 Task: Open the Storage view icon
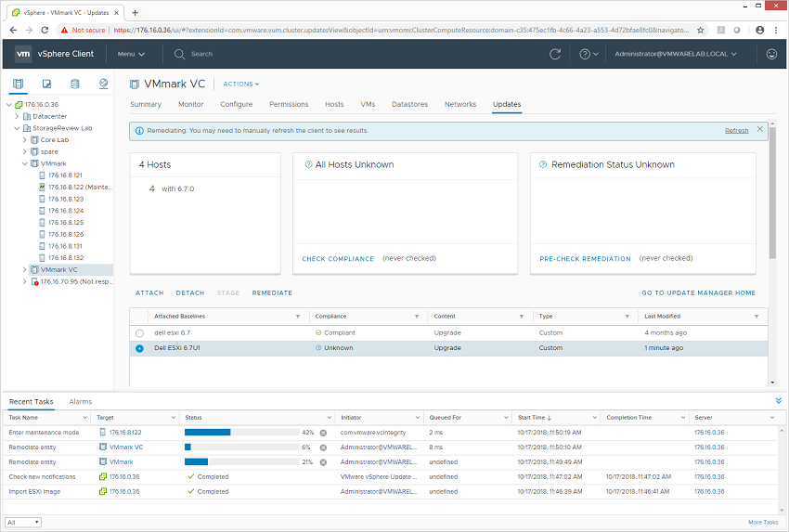pyautogui.click(x=75, y=84)
